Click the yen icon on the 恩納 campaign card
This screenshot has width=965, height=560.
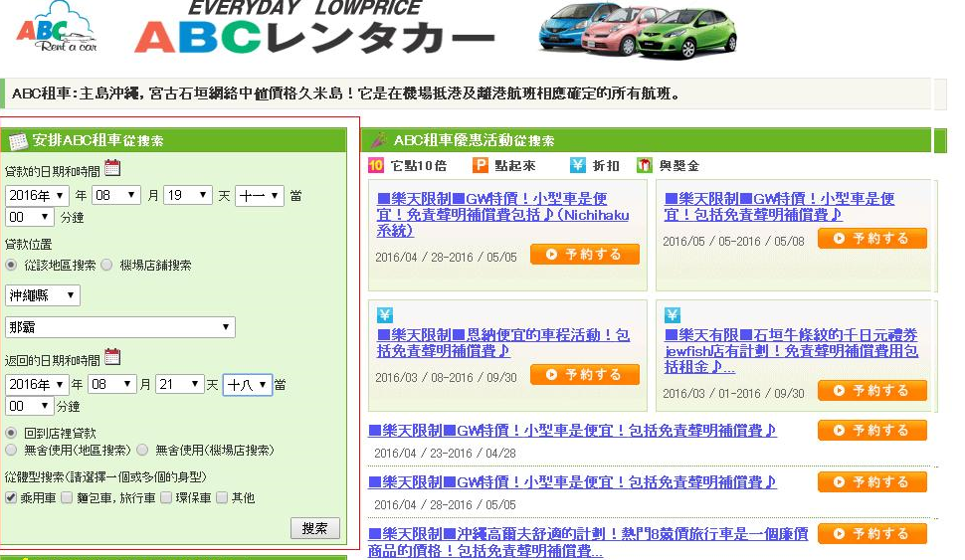tap(385, 315)
